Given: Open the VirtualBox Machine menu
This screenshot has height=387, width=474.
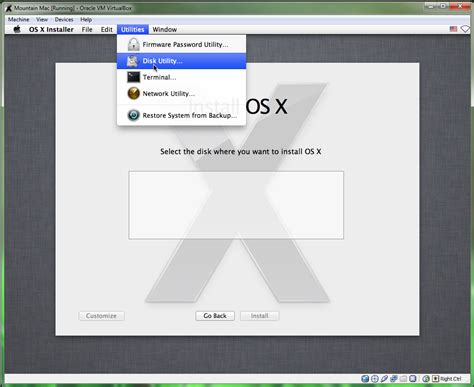Looking at the screenshot, I should pyautogui.click(x=19, y=19).
